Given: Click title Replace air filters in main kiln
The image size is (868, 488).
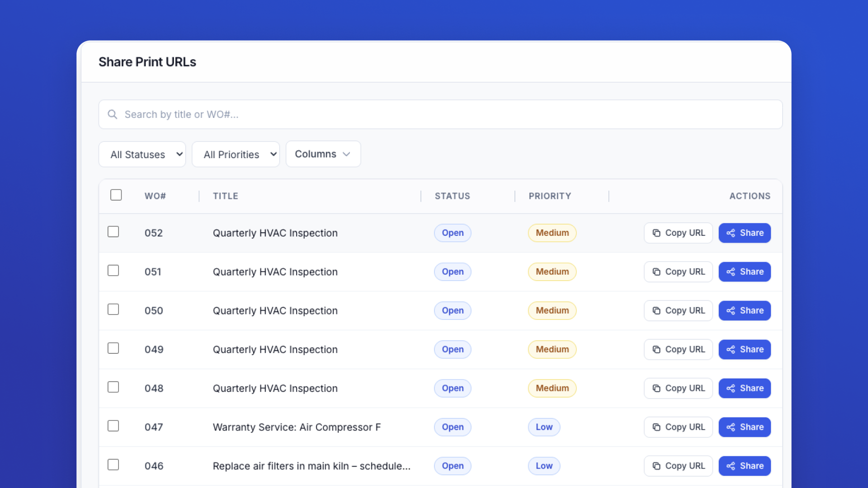Looking at the screenshot, I should point(311,466).
